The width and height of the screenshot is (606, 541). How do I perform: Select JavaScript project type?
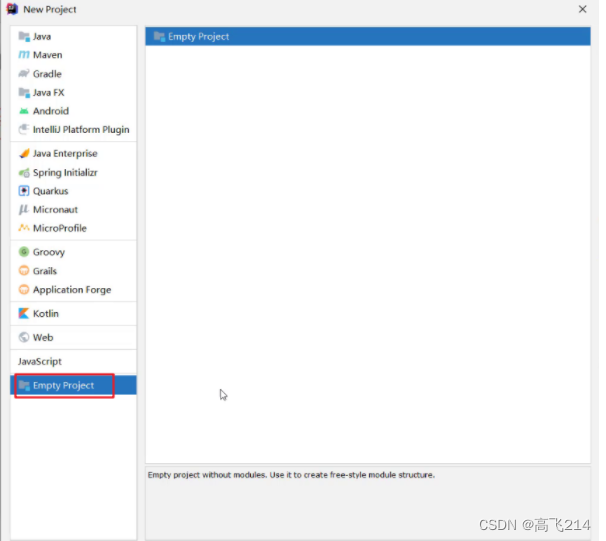[x=40, y=361]
